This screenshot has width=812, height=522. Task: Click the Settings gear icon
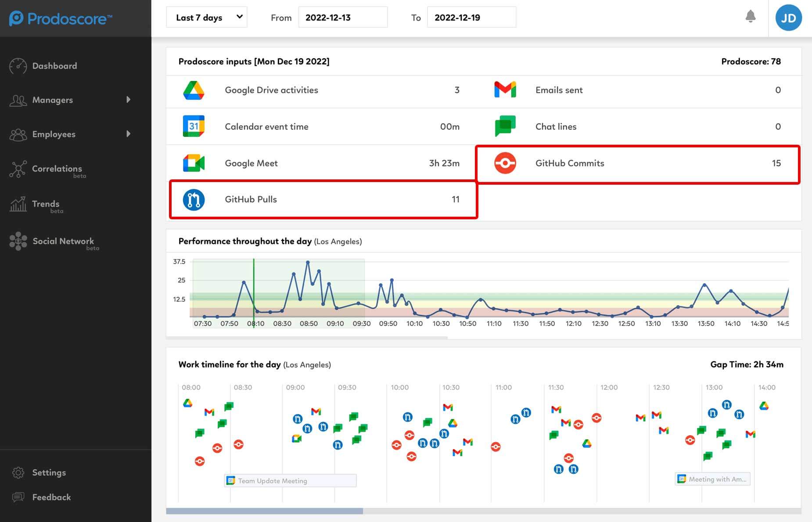18,472
